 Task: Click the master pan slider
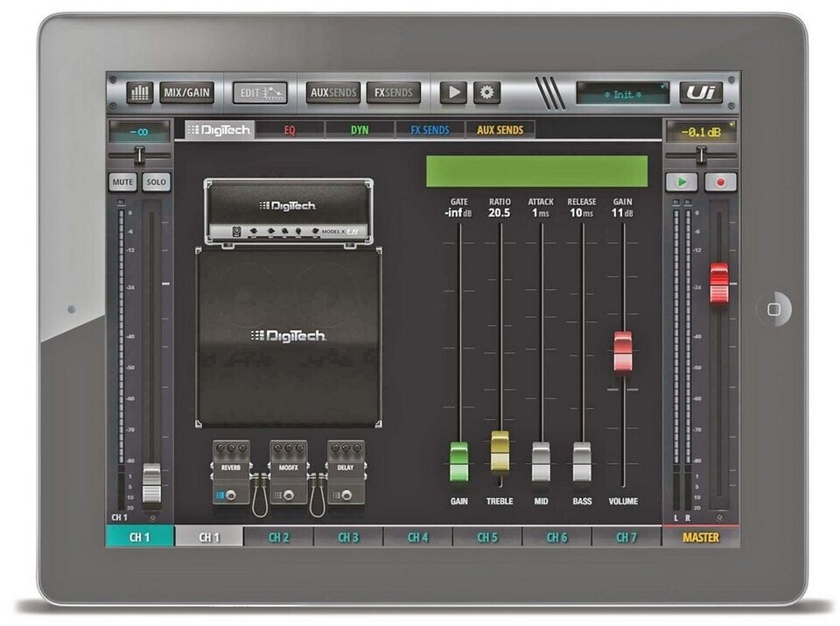click(x=701, y=156)
